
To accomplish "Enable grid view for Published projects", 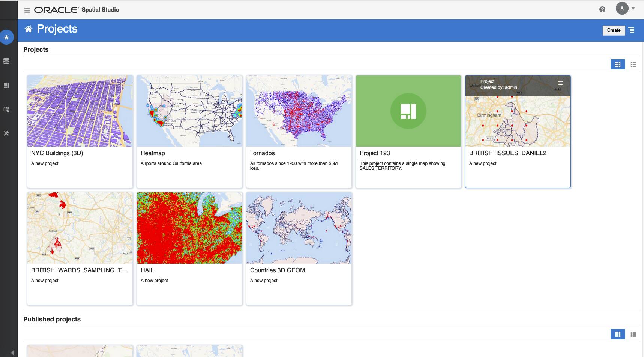I will coord(618,333).
